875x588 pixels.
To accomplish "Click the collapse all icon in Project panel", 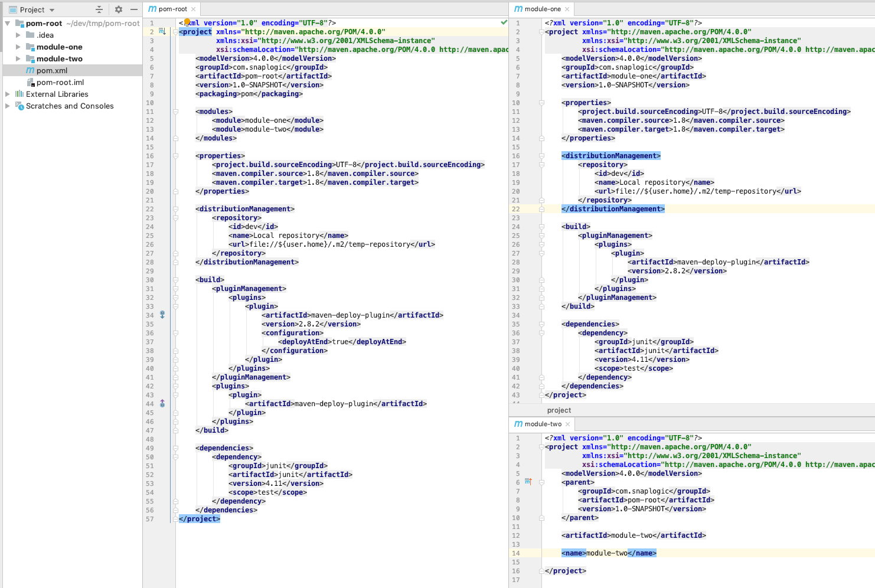I will click(x=99, y=9).
